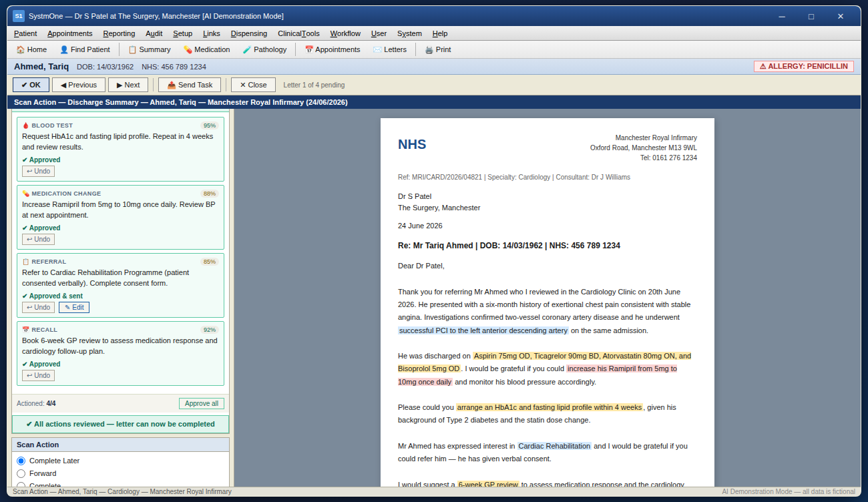Go to the Next letter
The height and width of the screenshot is (502, 868).
point(128,85)
